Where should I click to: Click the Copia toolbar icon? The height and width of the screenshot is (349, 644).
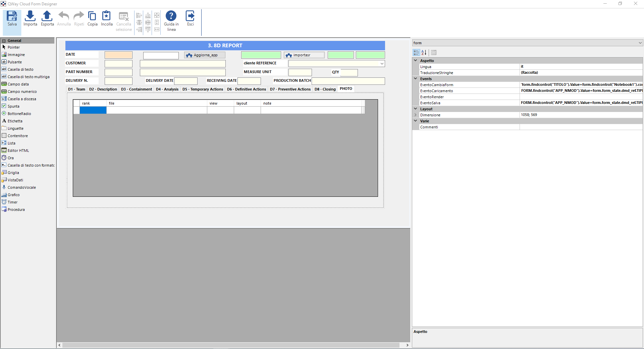tap(92, 18)
